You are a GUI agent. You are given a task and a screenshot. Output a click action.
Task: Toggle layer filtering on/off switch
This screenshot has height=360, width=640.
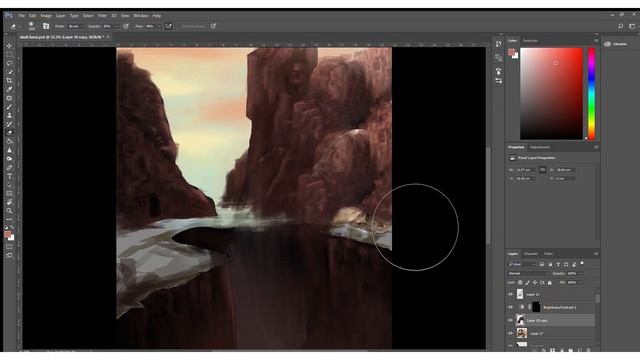tap(582, 264)
